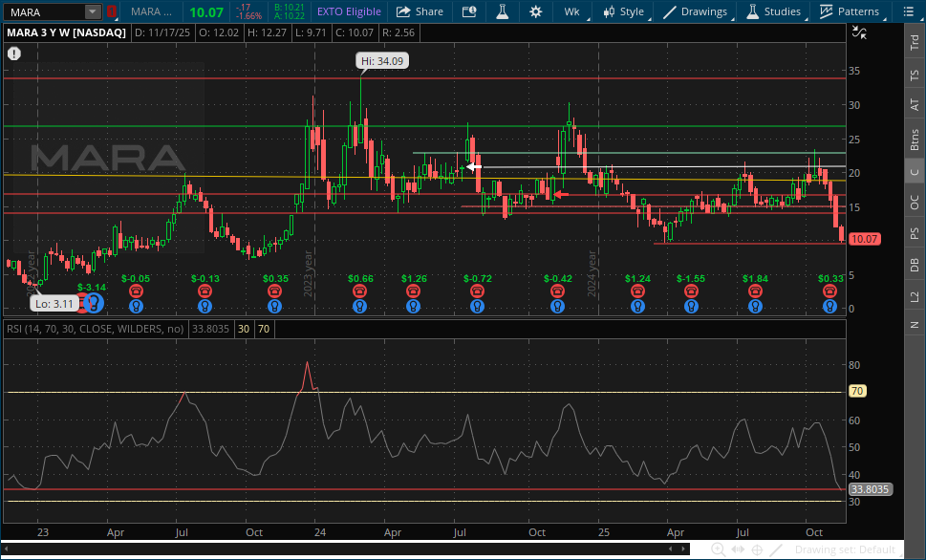Click lightbulb icon below the $1.26 earnings
Image resolution: width=926 pixels, height=560 pixels.
pyautogui.click(x=414, y=307)
